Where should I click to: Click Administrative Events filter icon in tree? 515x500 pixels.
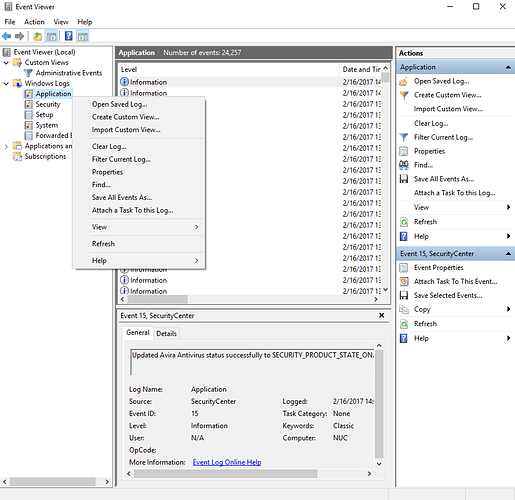(28, 73)
